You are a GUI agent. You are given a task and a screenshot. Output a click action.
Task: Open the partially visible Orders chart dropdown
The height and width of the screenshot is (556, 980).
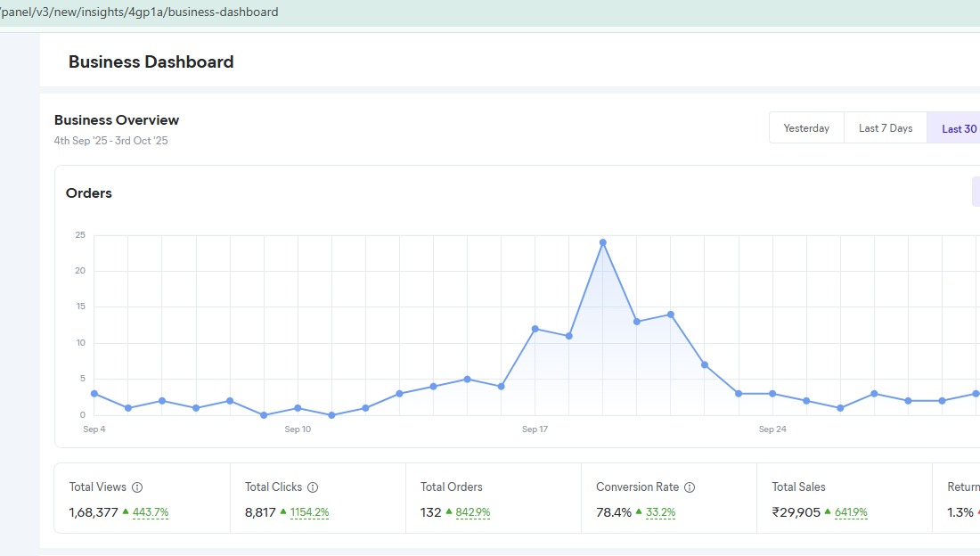[x=975, y=192]
